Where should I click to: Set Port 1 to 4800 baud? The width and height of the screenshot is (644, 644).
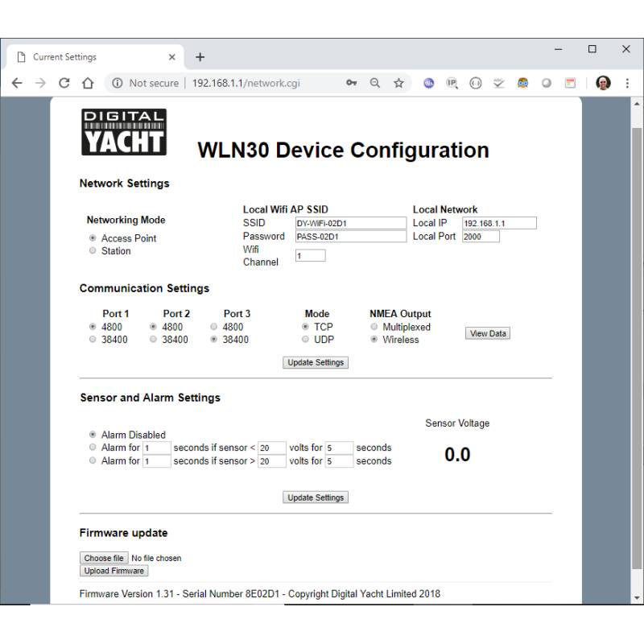pos(93,327)
